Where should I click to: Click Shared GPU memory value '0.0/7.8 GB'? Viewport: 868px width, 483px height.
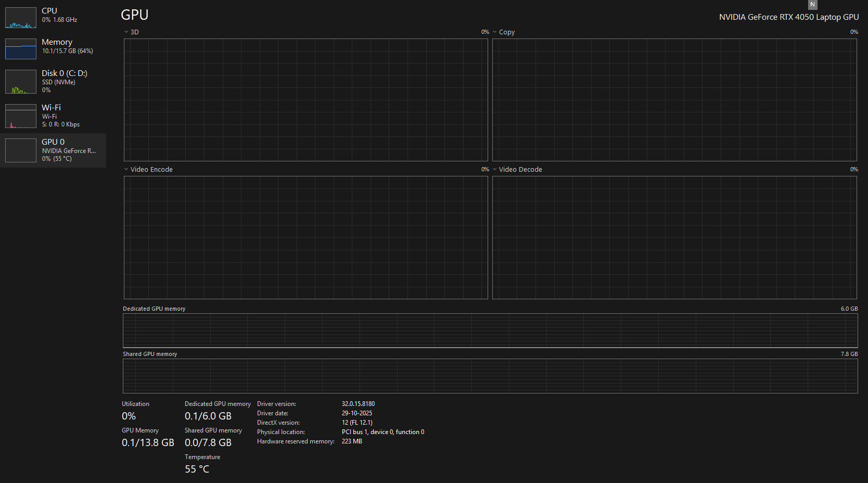208,443
